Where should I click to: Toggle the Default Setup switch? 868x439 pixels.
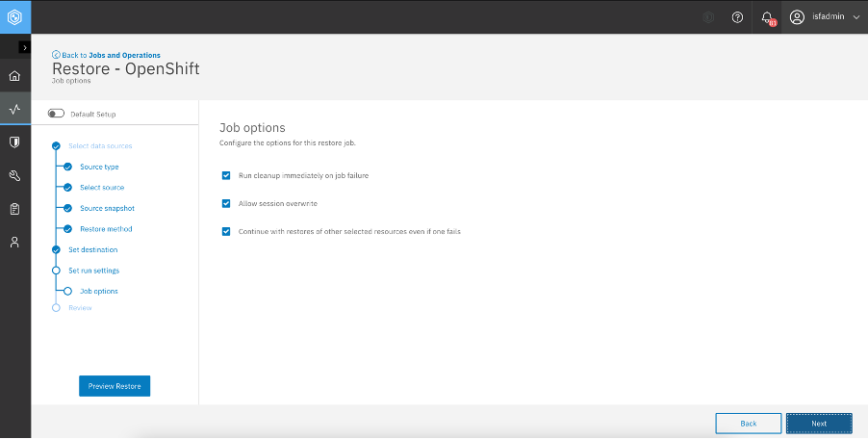[56, 114]
